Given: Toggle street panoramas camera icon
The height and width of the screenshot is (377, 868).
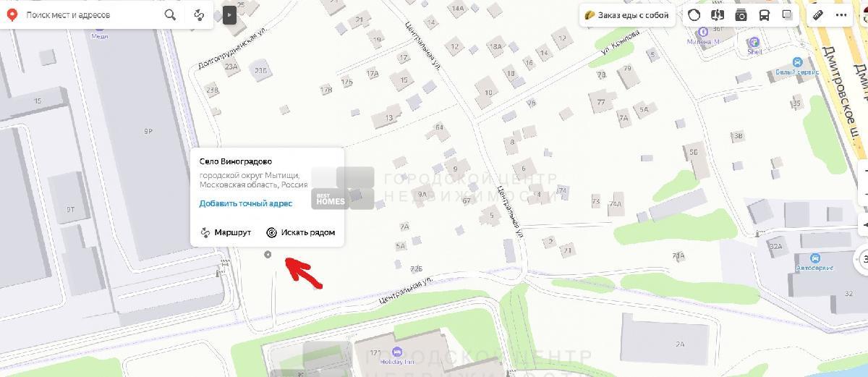Looking at the screenshot, I should [741, 14].
